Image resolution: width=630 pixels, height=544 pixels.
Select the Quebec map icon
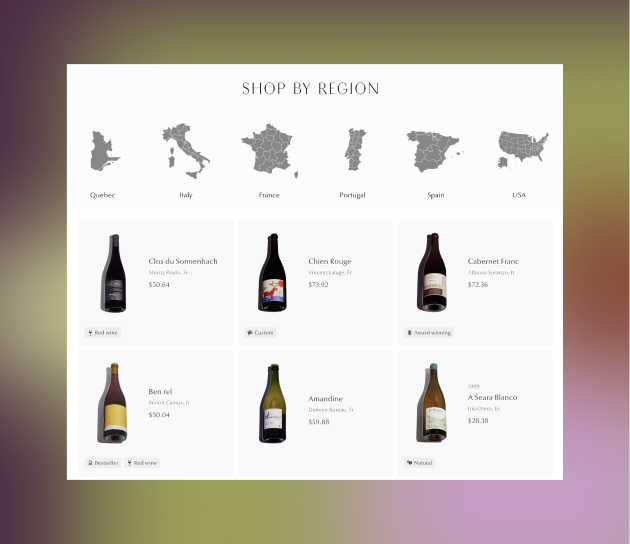pos(105,151)
